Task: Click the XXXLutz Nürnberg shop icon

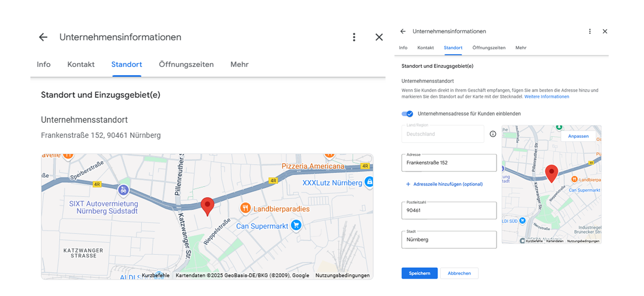Action: (369, 182)
